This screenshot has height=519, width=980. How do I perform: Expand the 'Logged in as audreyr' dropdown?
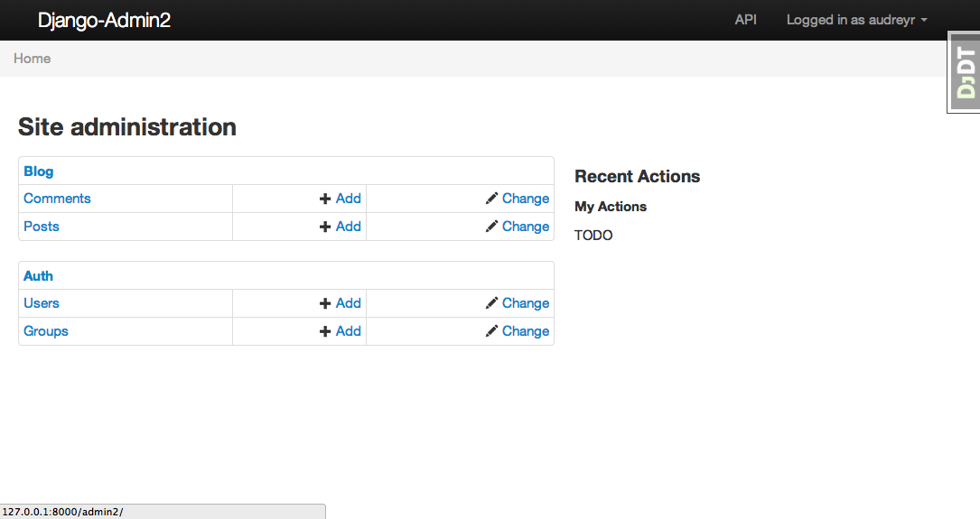pyautogui.click(x=856, y=20)
